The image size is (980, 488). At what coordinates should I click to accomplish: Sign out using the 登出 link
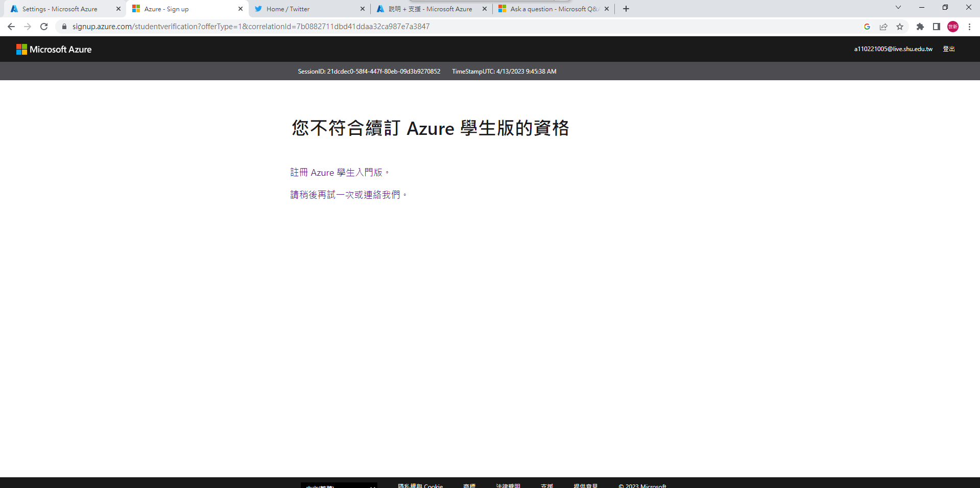tap(949, 49)
